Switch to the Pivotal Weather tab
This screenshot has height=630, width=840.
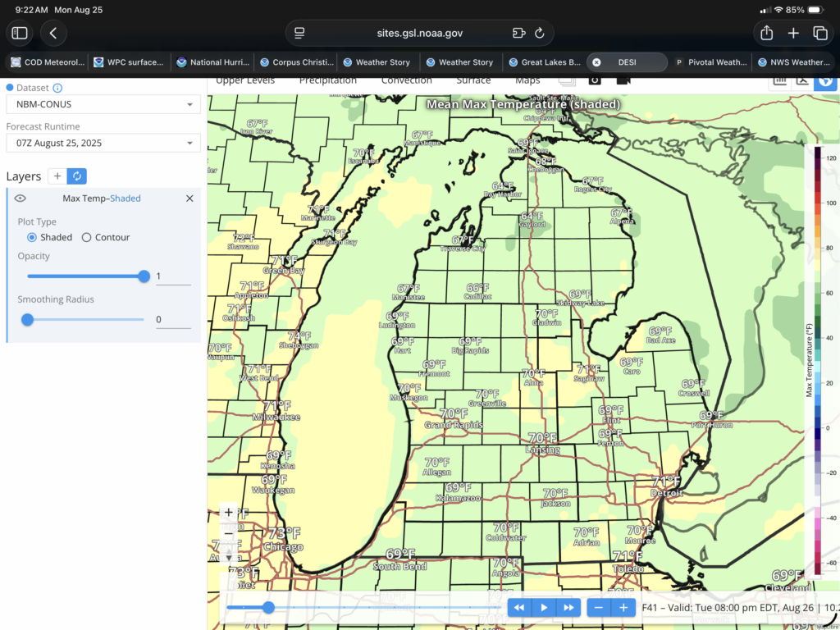[x=710, y=62]
